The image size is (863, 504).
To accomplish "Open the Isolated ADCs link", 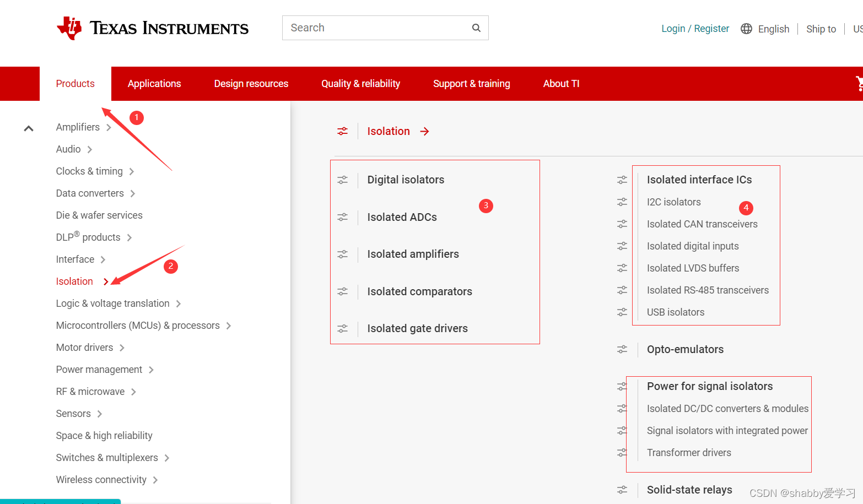I will point(402,217).
